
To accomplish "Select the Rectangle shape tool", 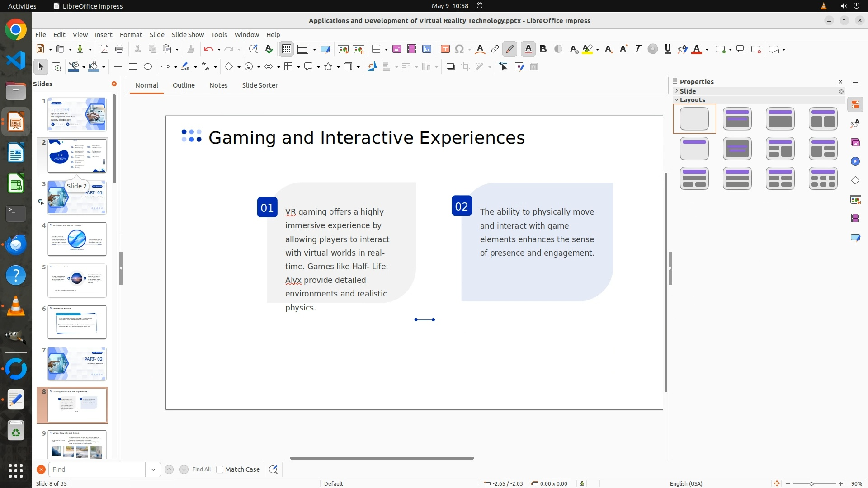I will pos(132,67).
